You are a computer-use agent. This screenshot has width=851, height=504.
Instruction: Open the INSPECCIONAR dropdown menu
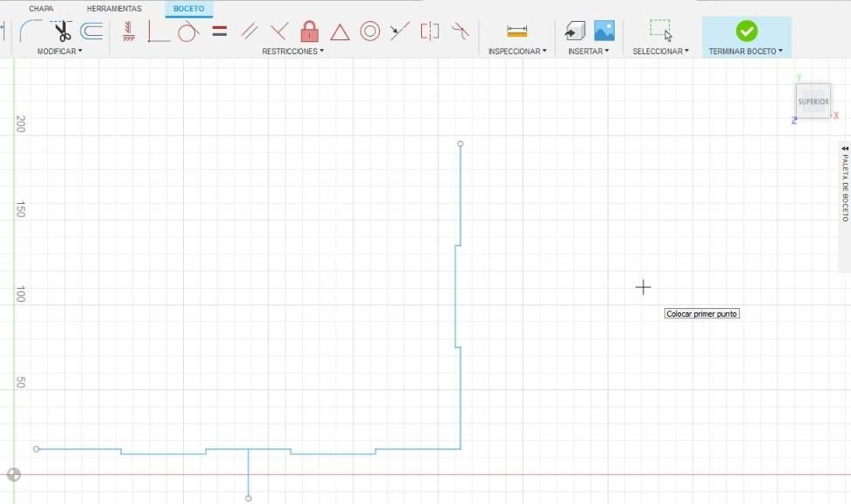[517, 51]
